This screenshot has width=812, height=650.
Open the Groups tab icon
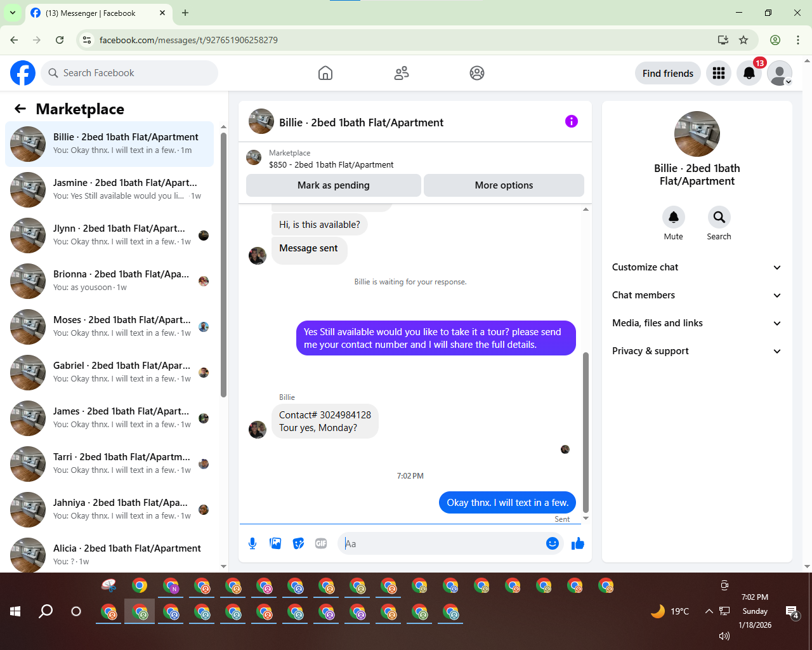click(477, 73)
